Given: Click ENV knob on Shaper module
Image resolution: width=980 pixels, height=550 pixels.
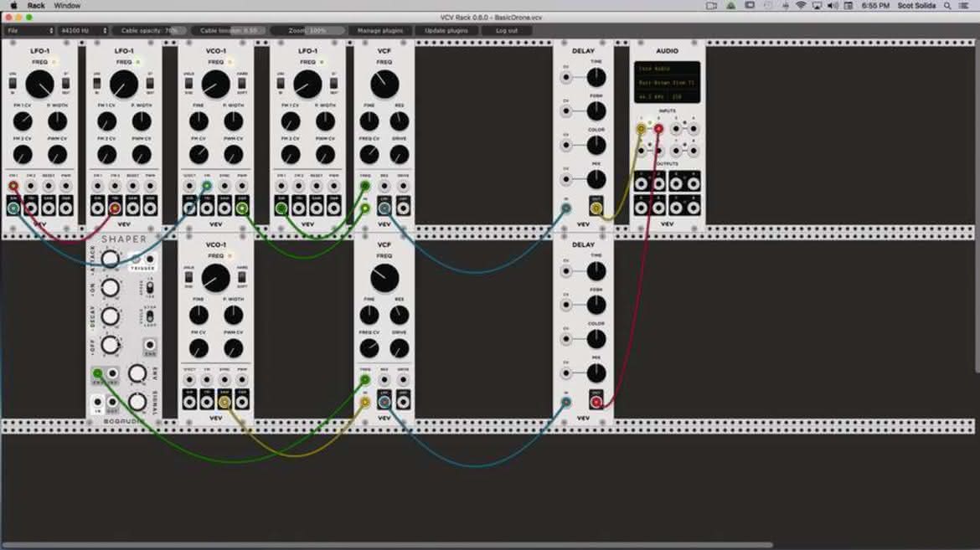Looking at the screenshot, I should pos(137,373).
